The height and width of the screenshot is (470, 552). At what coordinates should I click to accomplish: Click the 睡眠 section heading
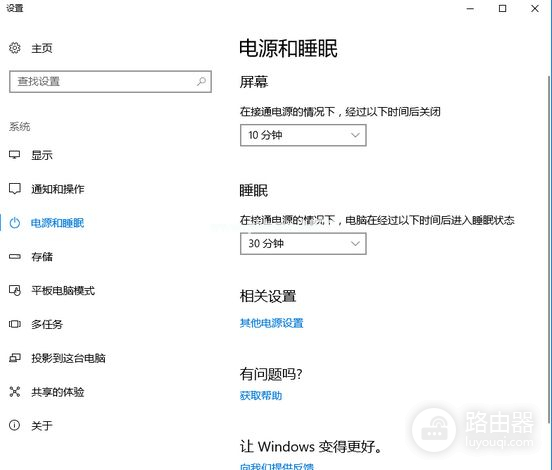(x=254, y=190)
